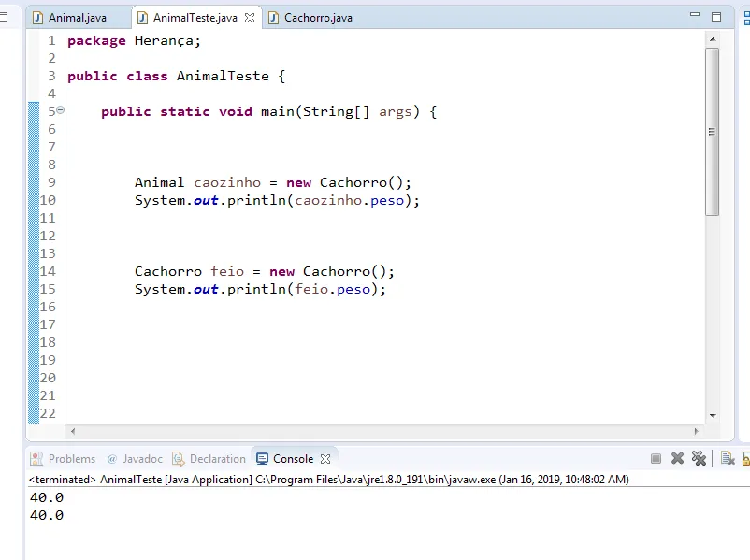Switch to the Animal.java tab

[x=78, y=18]
